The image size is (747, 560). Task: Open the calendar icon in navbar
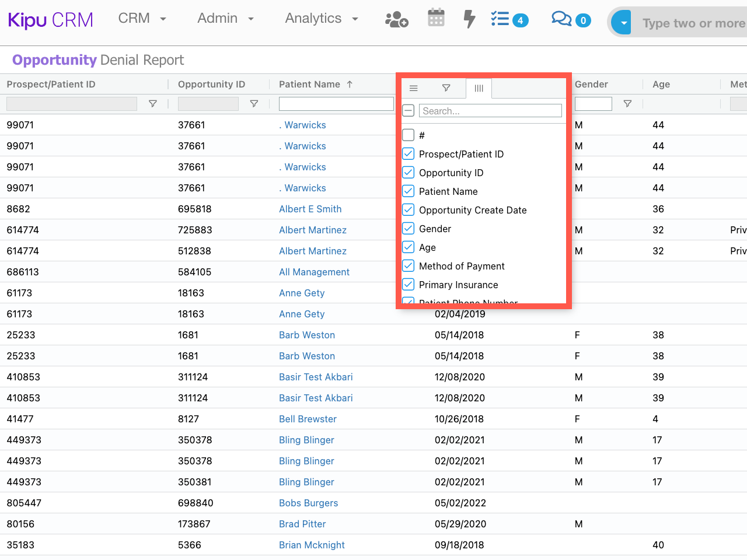click(x=436, y=18)
